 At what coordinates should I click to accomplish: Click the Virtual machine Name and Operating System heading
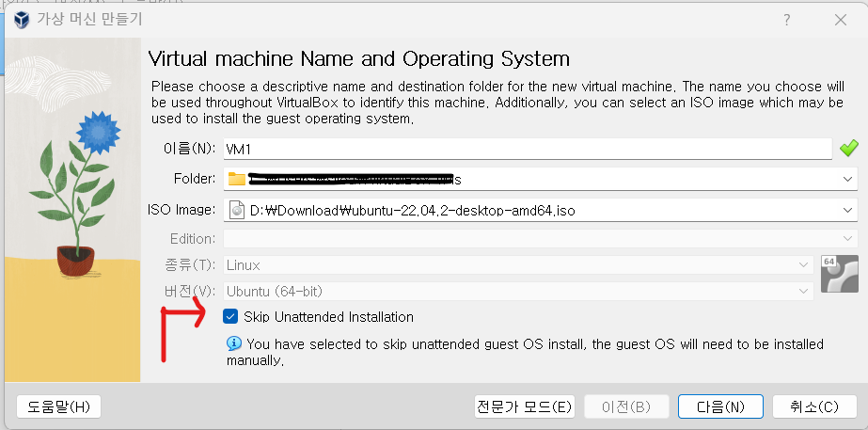point(359,58)
